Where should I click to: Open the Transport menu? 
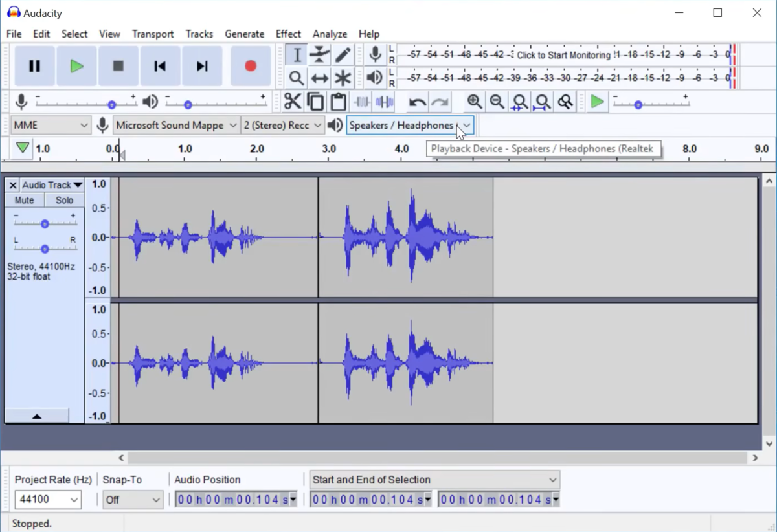[x=153, y=34]
